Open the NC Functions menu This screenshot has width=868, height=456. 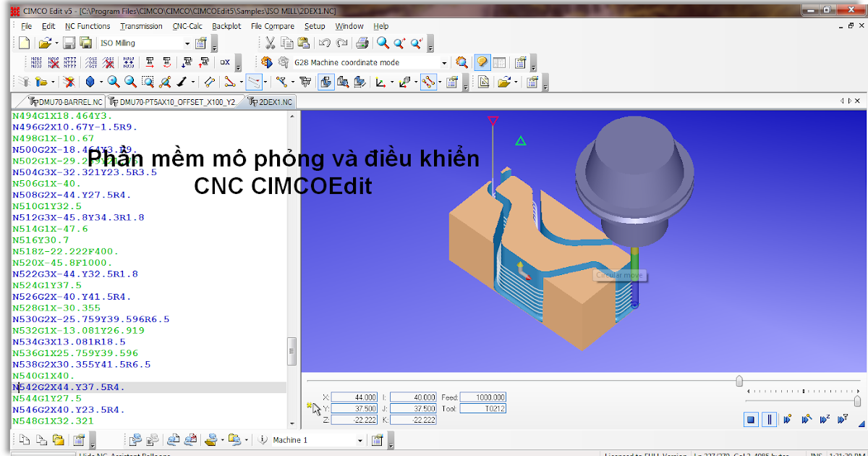coord(88,26)
